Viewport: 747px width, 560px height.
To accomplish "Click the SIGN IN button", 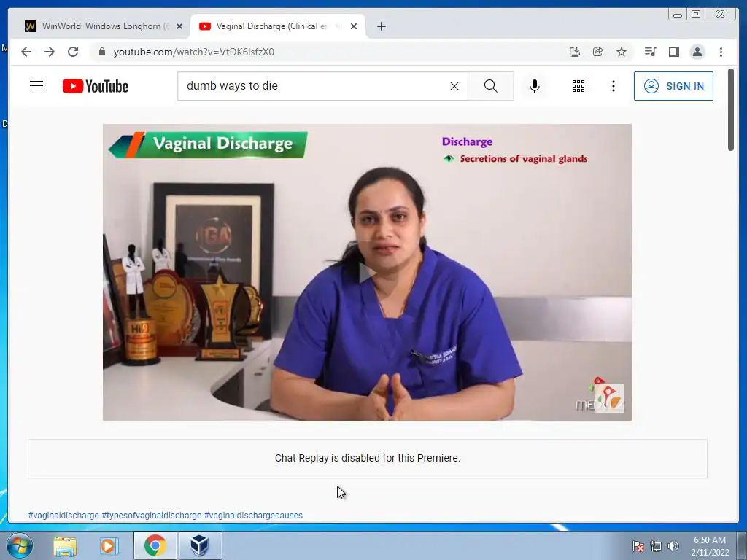I will pos(673,86).
